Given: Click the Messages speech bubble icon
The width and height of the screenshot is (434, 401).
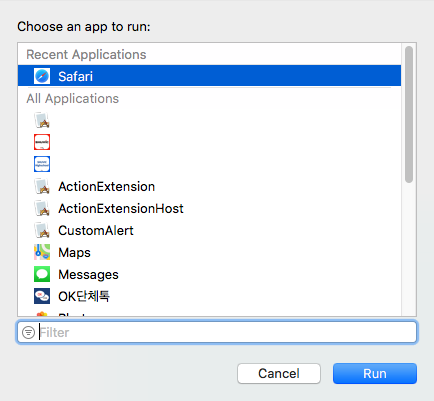Looking at the screenshot, I should click(x=42, y=274).
